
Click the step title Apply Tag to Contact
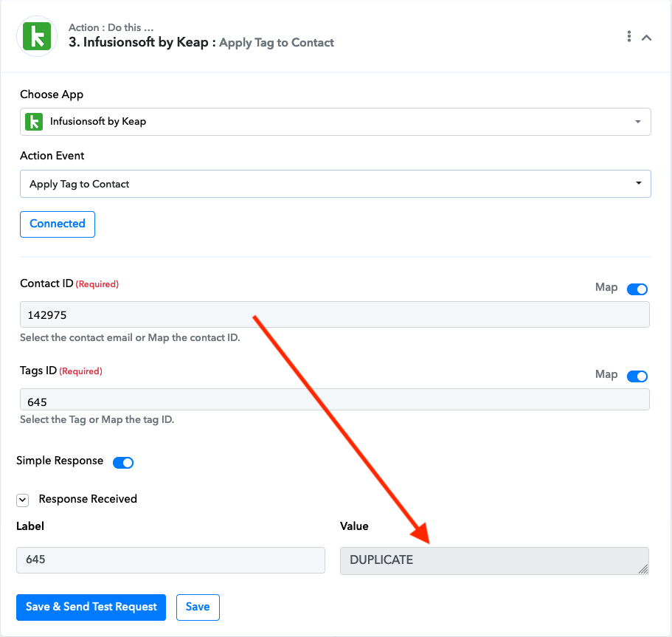click(277, 43)
